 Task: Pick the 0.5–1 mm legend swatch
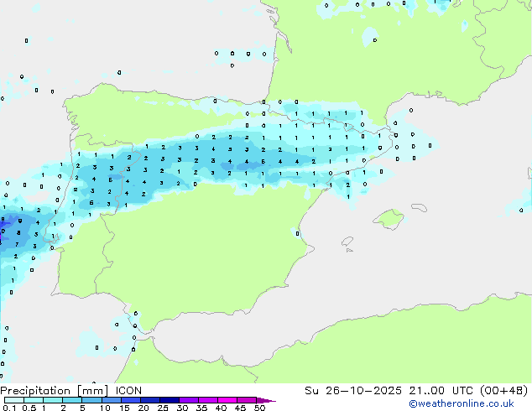click(x=34, y=400)
